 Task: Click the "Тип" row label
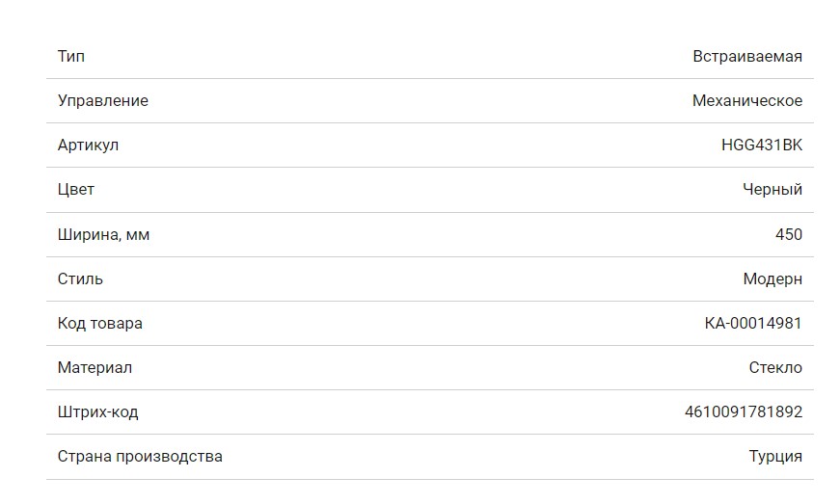tap(71, 56)
